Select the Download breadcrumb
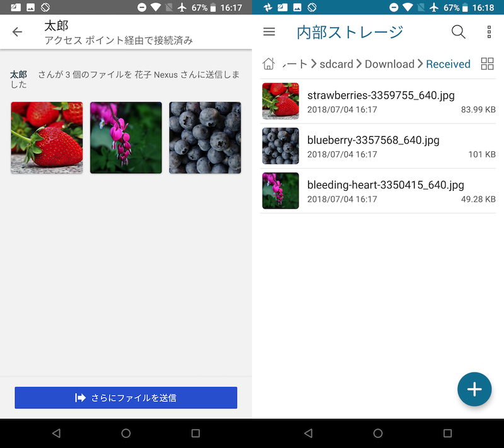Screen dimensions: 504x448 pos(389,64)
